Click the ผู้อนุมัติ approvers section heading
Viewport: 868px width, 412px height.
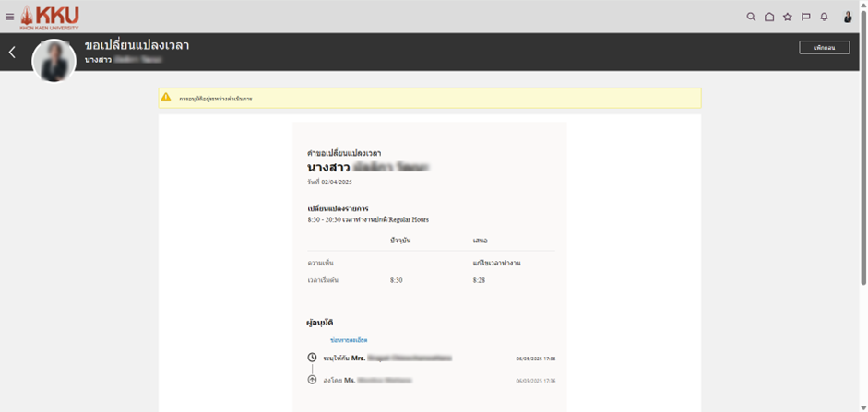(x=320, y=323)
